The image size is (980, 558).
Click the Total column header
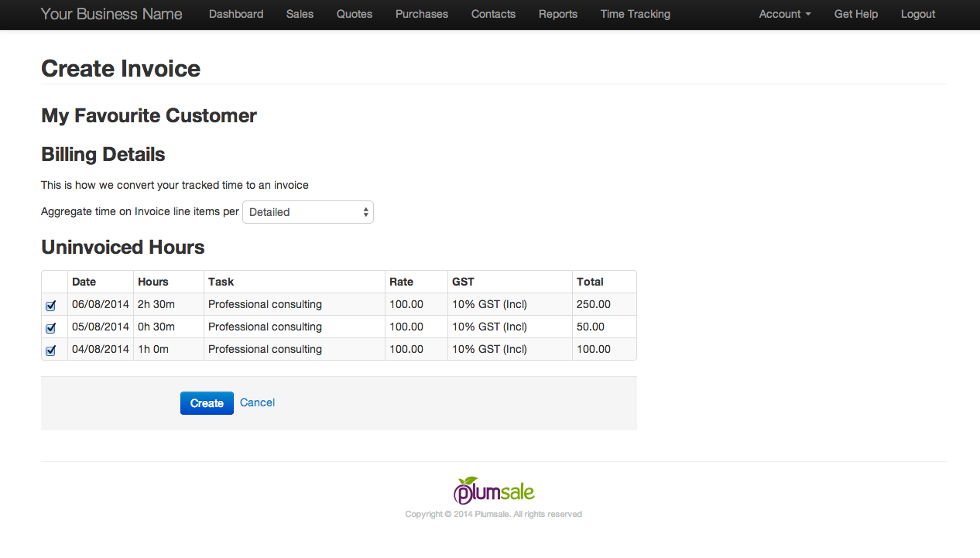590,282
